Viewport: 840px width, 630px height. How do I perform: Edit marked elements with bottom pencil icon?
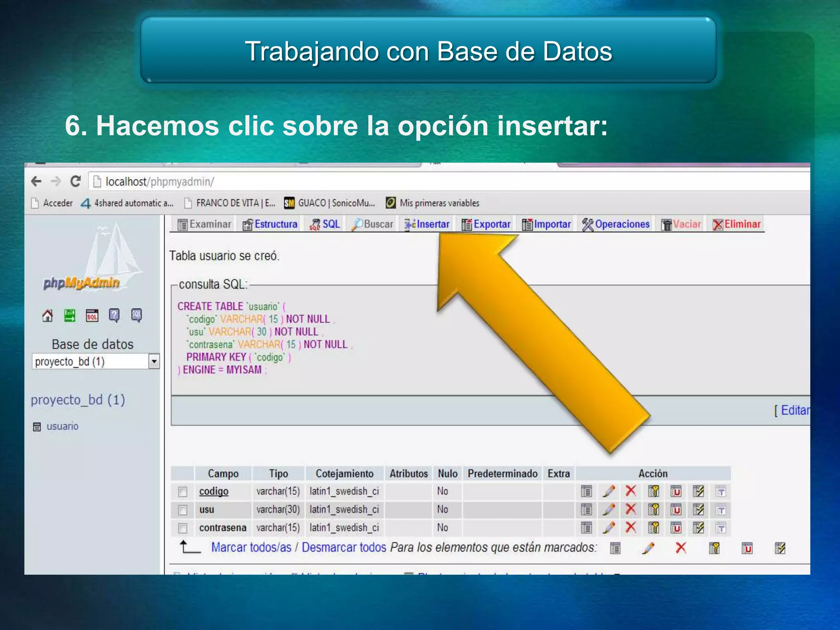tap(648, 548)
